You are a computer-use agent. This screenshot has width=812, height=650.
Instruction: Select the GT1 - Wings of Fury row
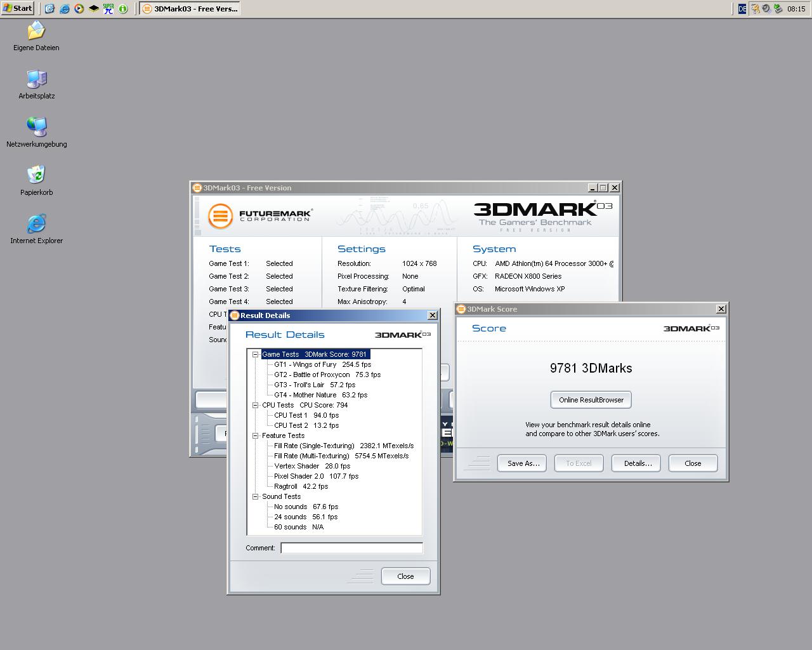pyautogui.click(x=322, y=364)
